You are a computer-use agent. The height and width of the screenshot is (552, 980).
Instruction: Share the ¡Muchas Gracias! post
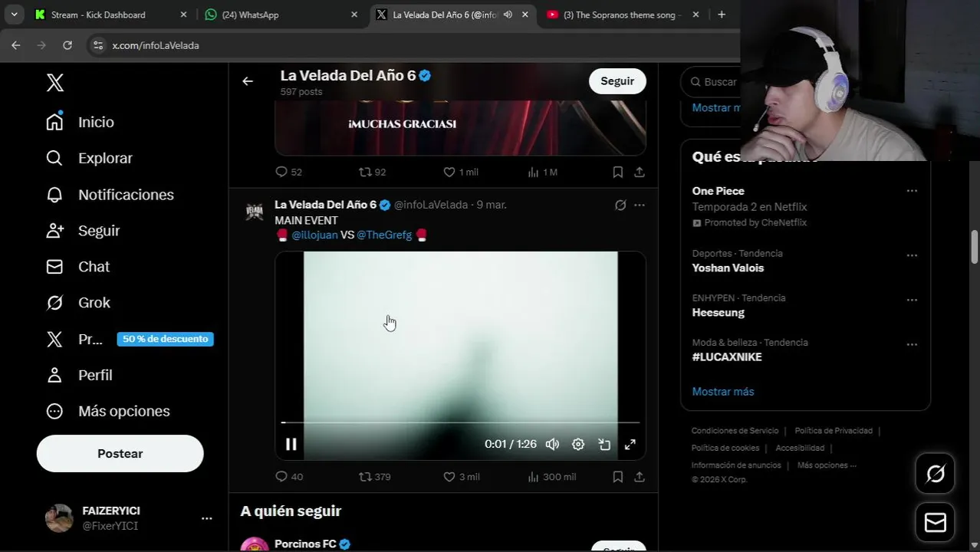coord(639,172)
